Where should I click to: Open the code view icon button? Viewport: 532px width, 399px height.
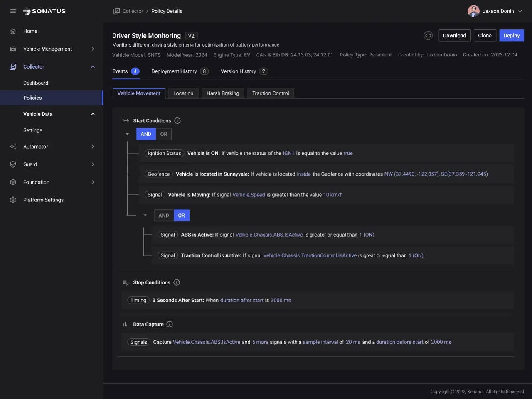click(x=428, y=36)
